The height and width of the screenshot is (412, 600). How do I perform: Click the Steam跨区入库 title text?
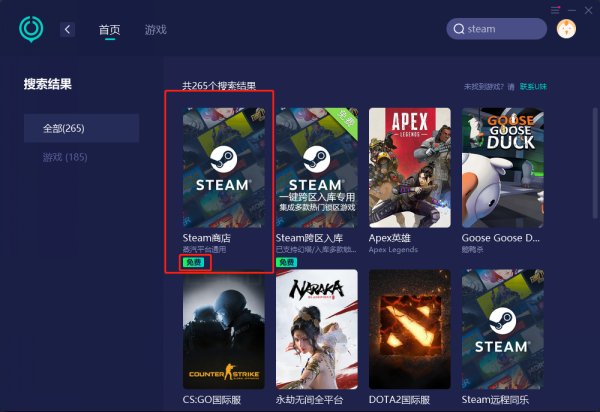309,238
